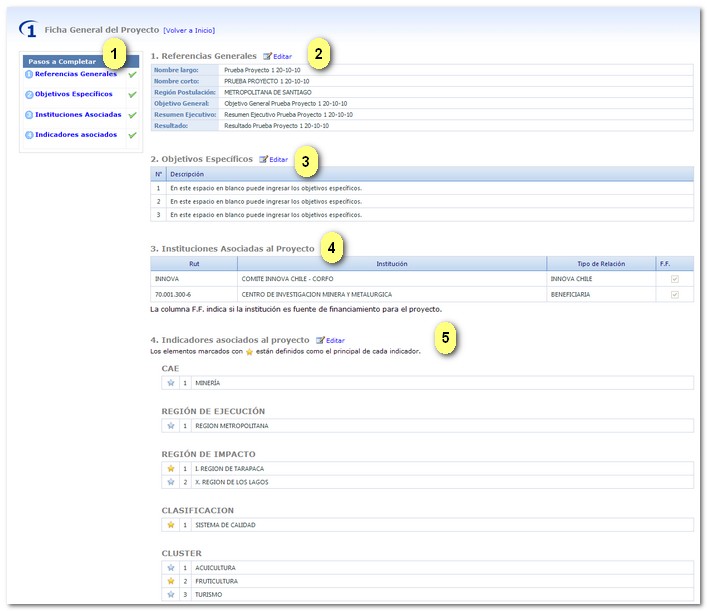Click green checkmark next to Instituciones Asociadas

point(132,115)
